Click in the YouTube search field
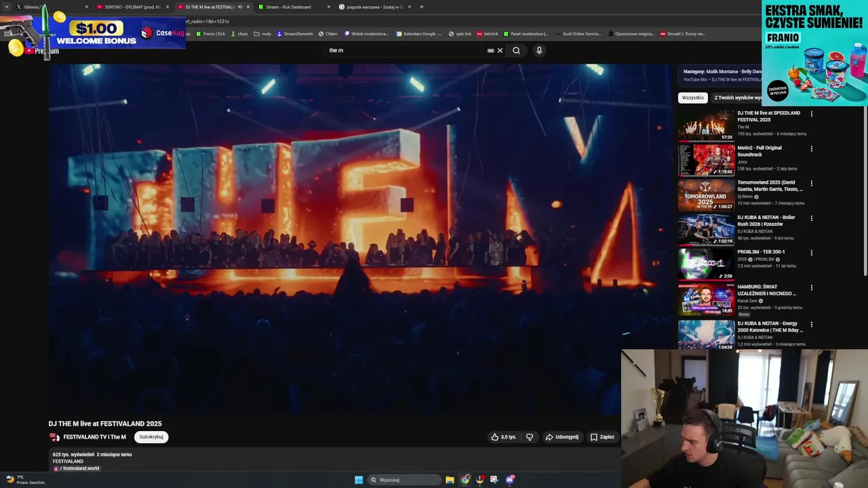Image resolution: width=868 pixels, height=488 pixels. click(x=407, y=50)
